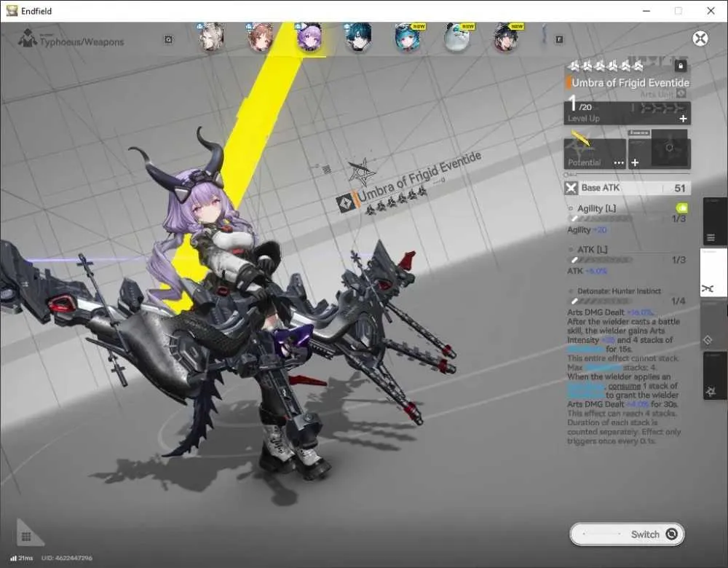Click the network ping indicator 21ms
Screen dimensions: 728x568
[x=22, y=558]
